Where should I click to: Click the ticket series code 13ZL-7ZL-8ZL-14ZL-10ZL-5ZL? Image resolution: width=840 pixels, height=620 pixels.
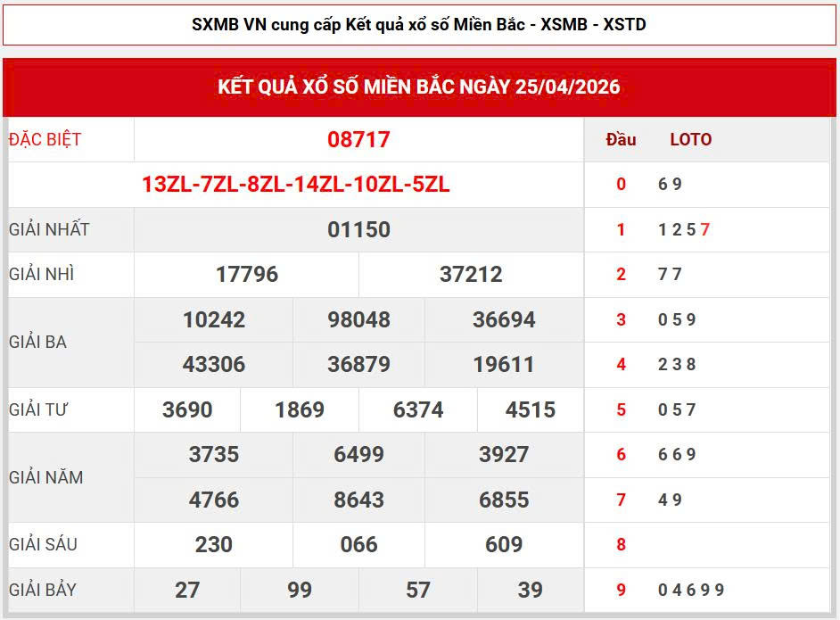point(295,185)
